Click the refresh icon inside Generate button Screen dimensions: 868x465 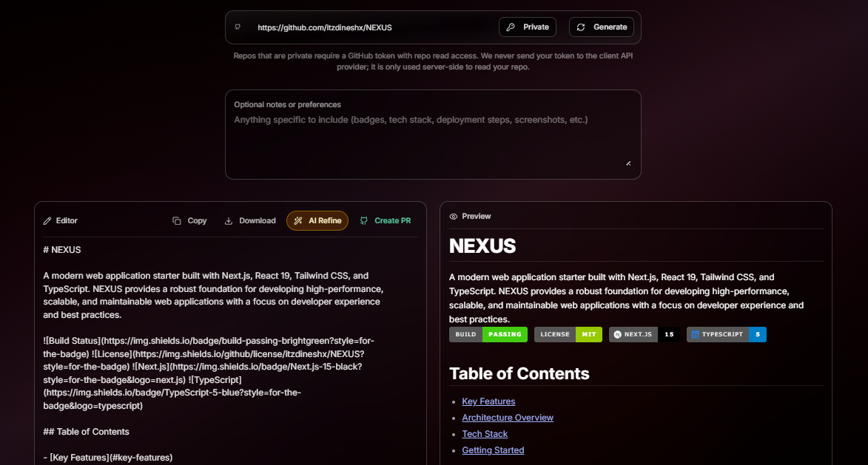point(580,27)
